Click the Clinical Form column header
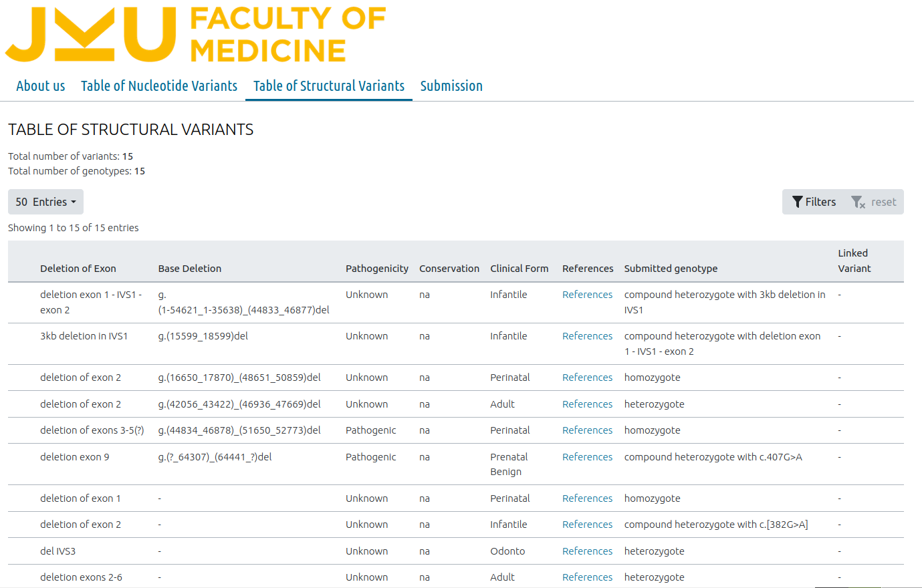 519,269
